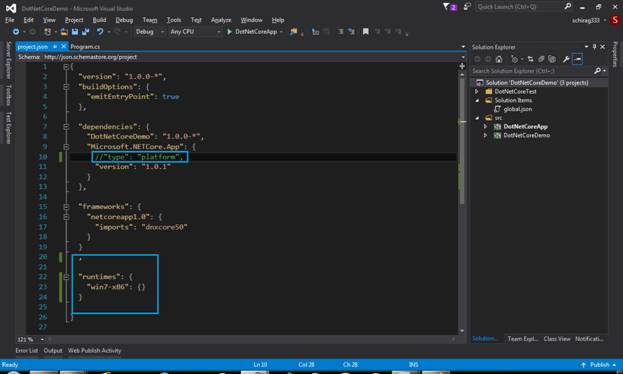
Task: Create a new project from the toolbar
Action: 47,31
